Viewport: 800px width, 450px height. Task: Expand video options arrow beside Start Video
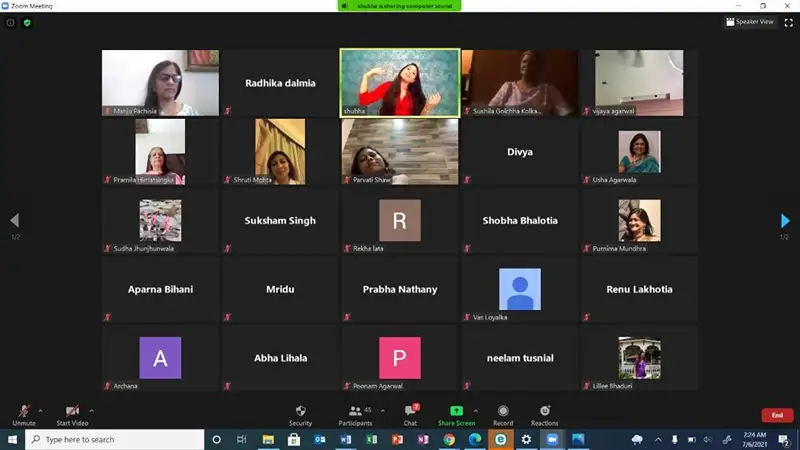92,410
